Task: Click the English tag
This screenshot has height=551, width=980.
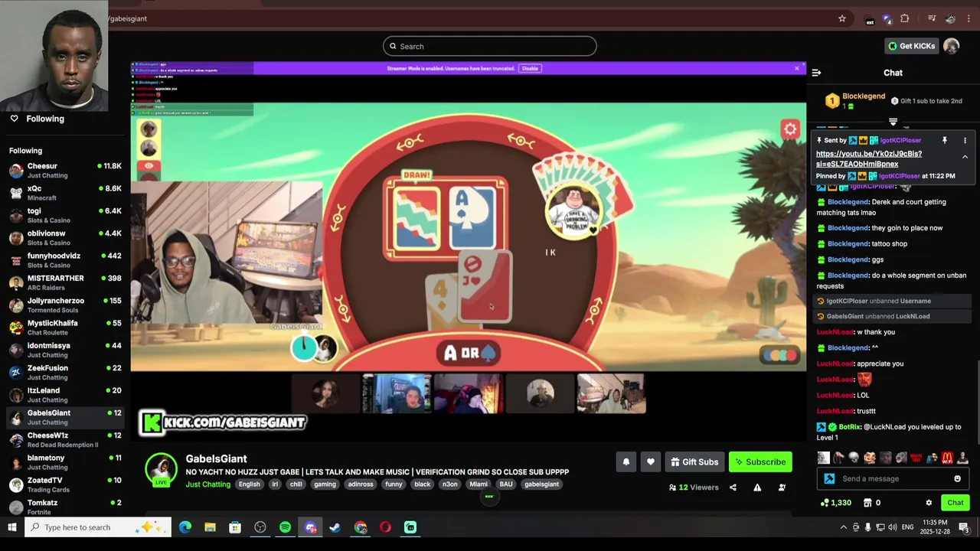Action: (249, 484)
